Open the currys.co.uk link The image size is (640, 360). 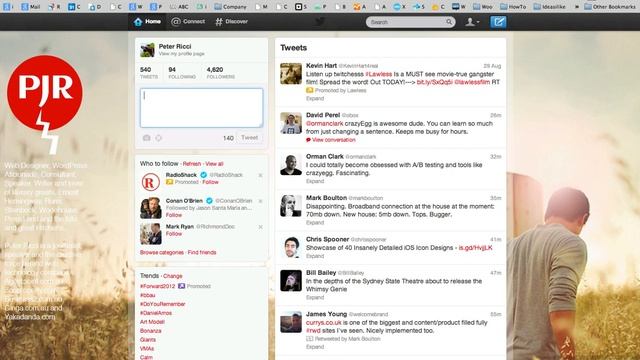pyautogui.click(x=324, y=323)
